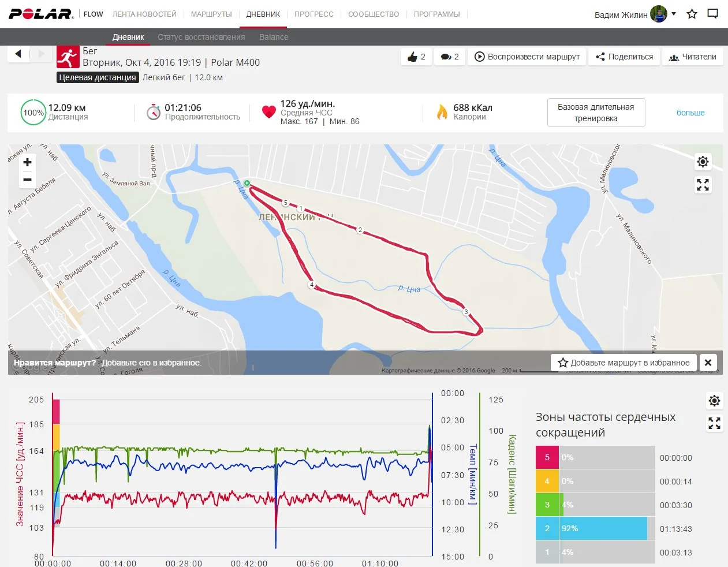Image resolution: width=728 pixels, height=567 pixels.
Task: Go to previous training with left arrow
Action: pos(18,54)
